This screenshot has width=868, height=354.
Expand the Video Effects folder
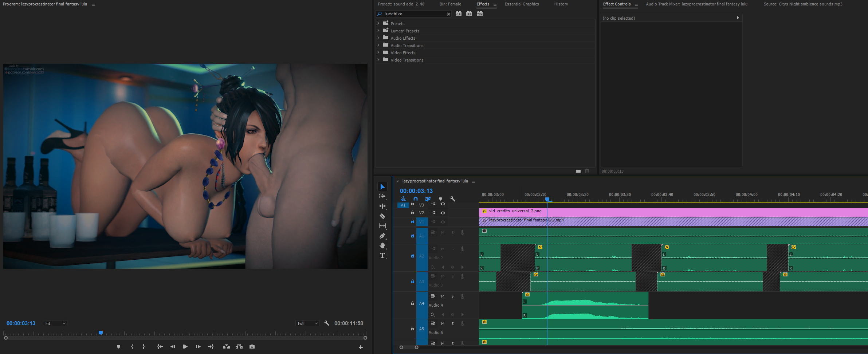pos(378,52)
